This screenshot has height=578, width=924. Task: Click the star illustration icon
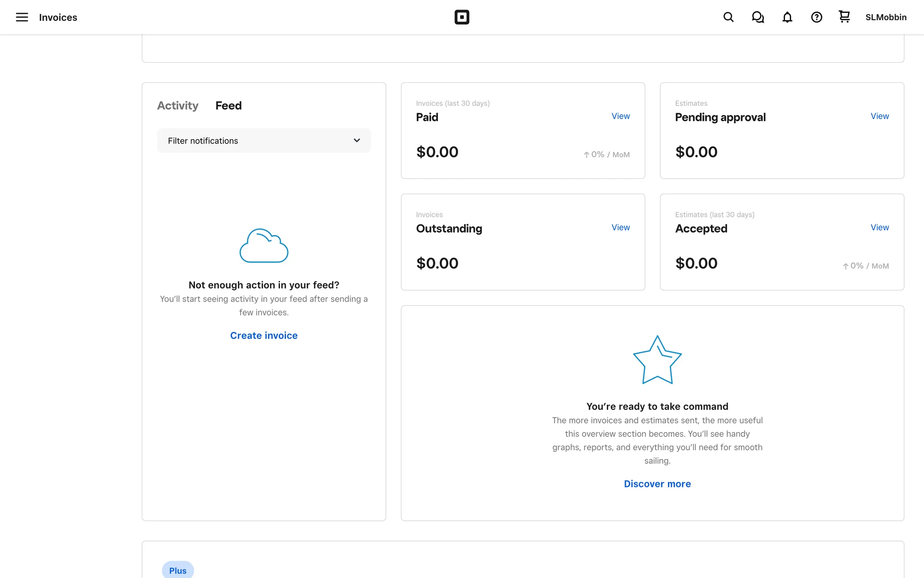tap(657, 360)
